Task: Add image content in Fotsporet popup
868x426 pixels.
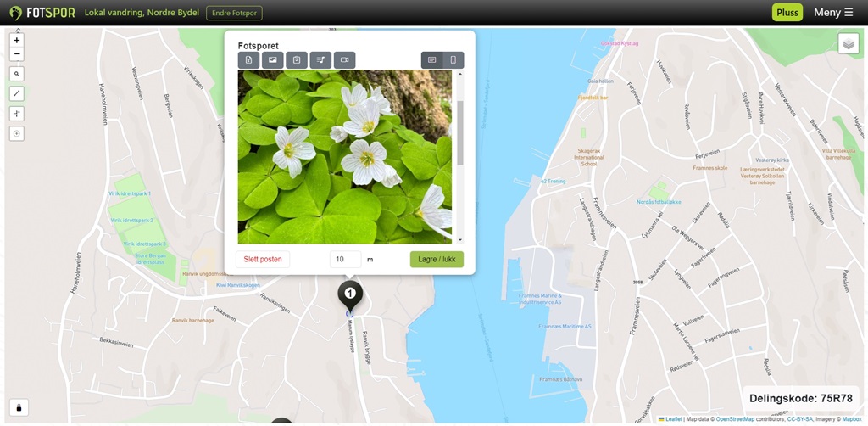Action: pyautogui.click(x=272, y=60)
